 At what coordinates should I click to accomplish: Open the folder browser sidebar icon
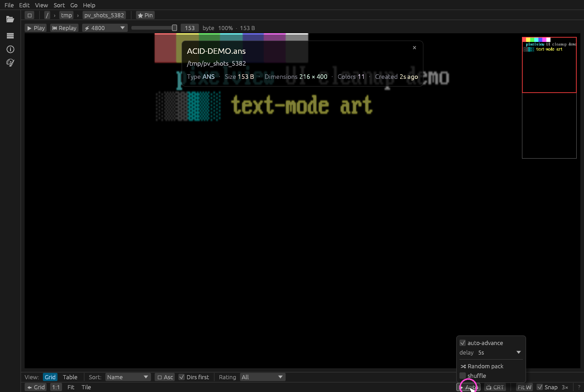click(x=10, y=19)
